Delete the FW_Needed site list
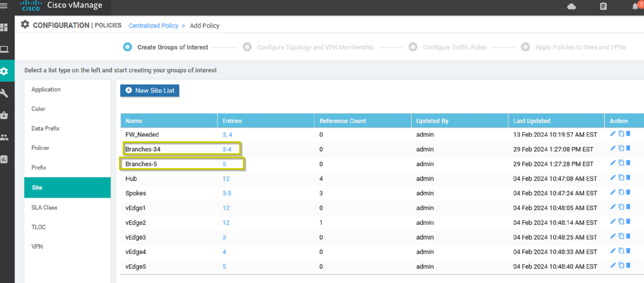Viewport: 644px width, 283px height. 628,133
